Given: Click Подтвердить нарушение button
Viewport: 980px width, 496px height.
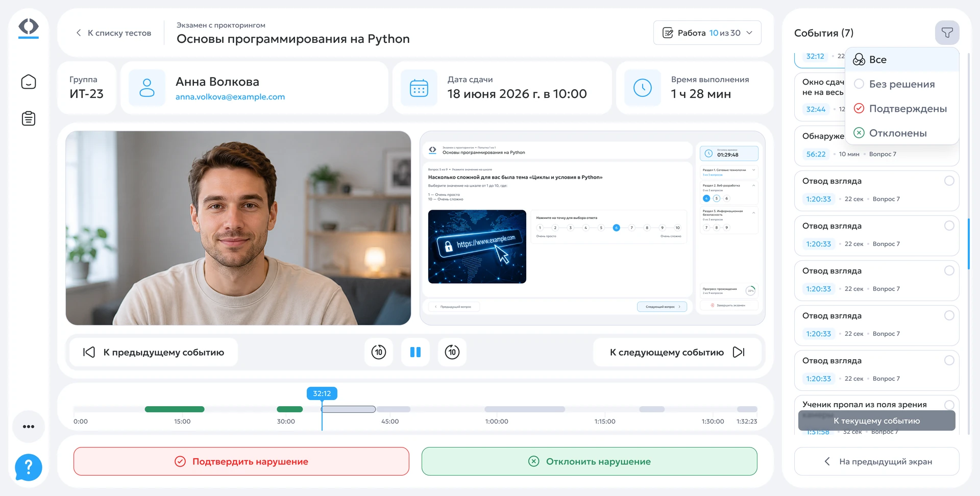Looking at the screenshot, I should (241, 461).
